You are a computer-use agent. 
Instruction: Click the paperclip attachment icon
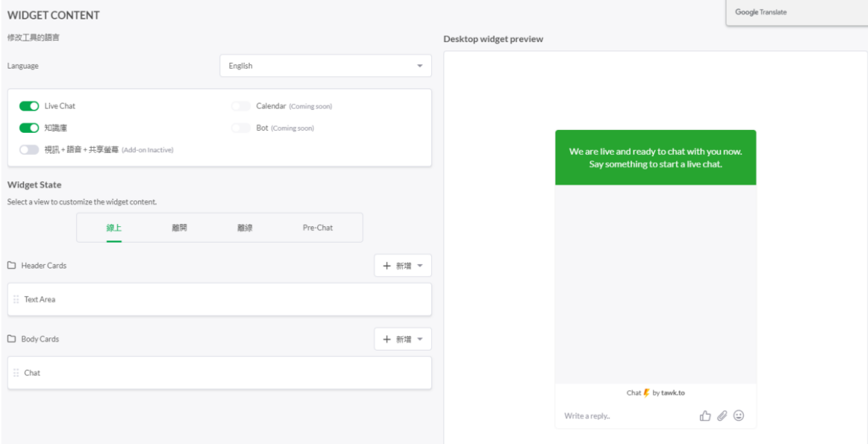coord(722,416)
